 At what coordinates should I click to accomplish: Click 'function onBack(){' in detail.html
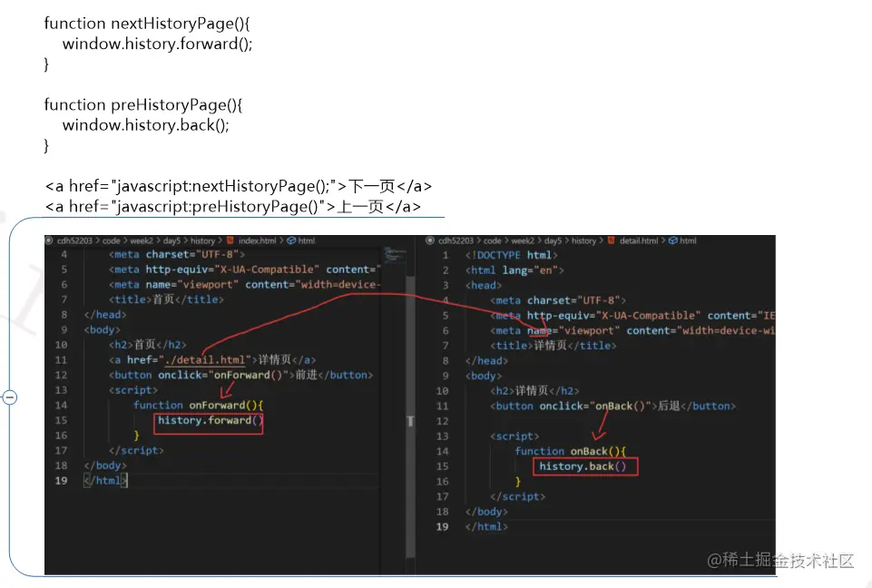click(x=571, y=451)
